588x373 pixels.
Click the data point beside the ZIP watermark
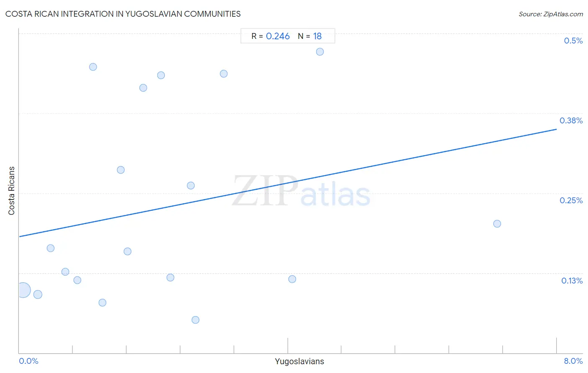(191, 186)
